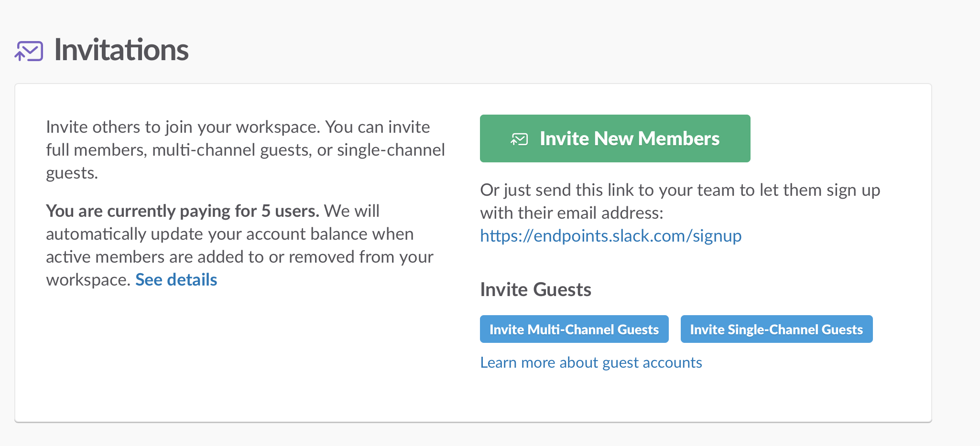Click the word 'workspace.' before See details
The width and height of the screenshot is (980, 446).
pos(88,280)
